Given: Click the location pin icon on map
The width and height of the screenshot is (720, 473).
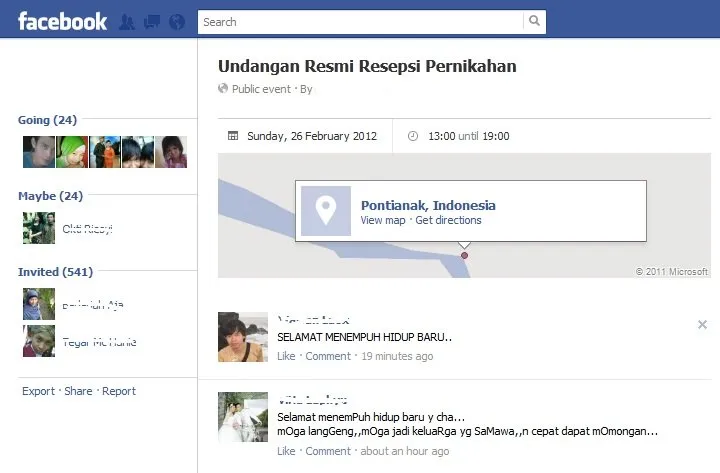Looking at the screenshot, I should pyautogui.click(x=326, y=211).
